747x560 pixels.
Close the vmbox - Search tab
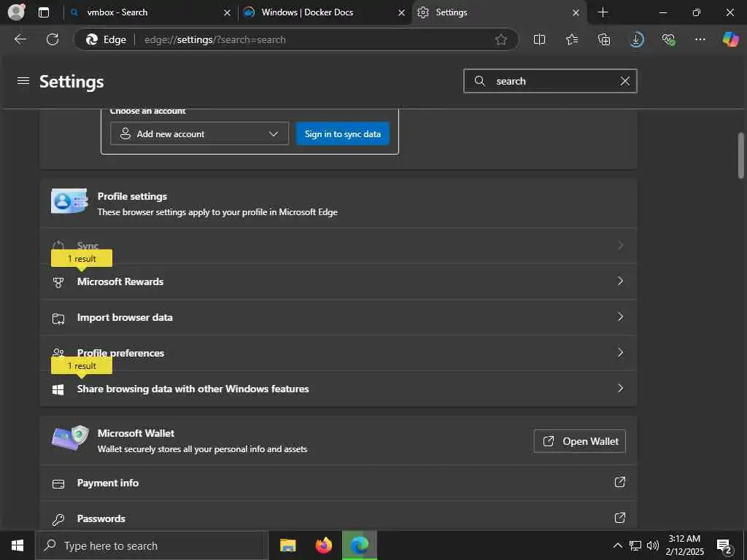228,13
